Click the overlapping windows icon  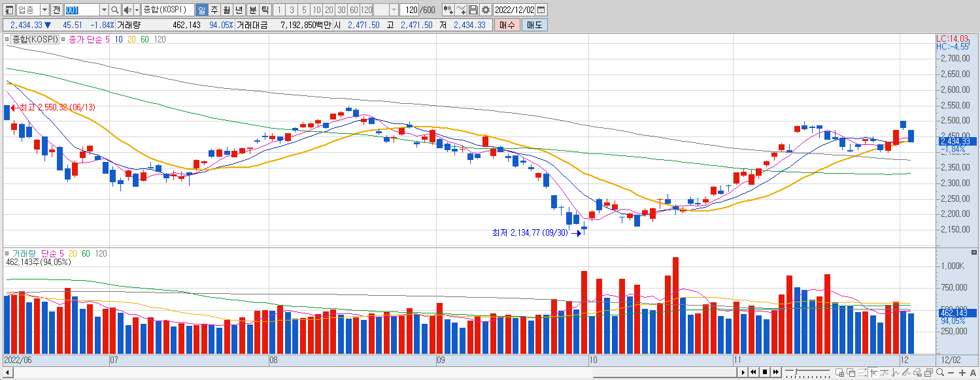click(x=851, y=372)
